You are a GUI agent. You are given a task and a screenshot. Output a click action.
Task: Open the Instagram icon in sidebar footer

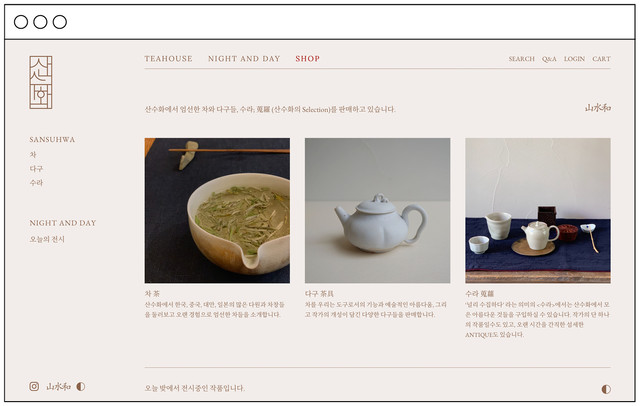point(34,386)
